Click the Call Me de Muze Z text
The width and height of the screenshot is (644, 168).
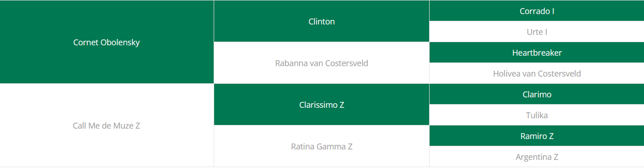[106, 125]
